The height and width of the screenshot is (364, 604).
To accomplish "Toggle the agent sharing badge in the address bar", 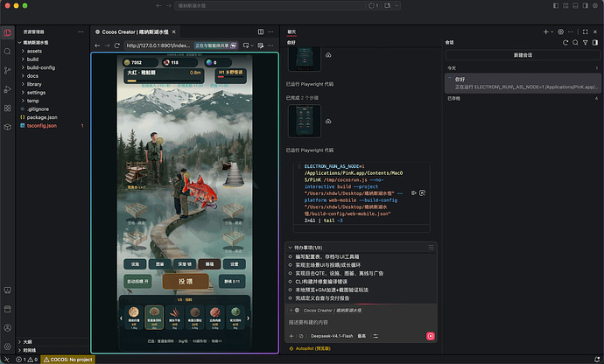I will [215, 45].
